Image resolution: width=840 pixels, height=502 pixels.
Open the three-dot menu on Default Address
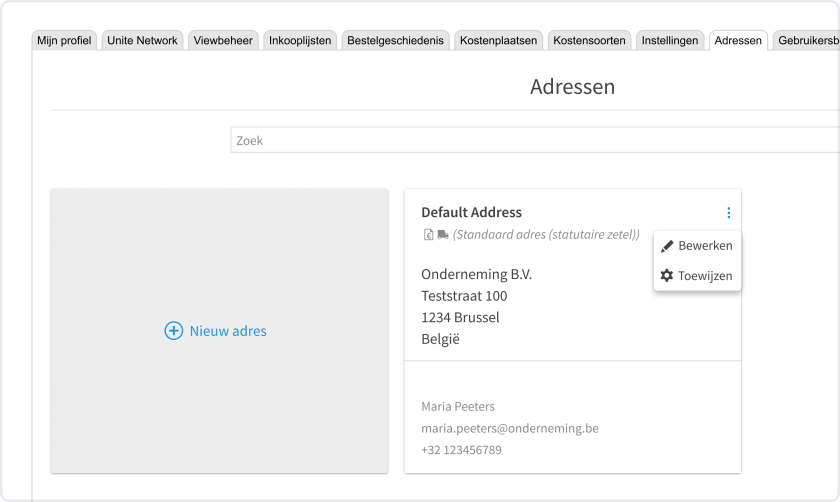(729, 213)
